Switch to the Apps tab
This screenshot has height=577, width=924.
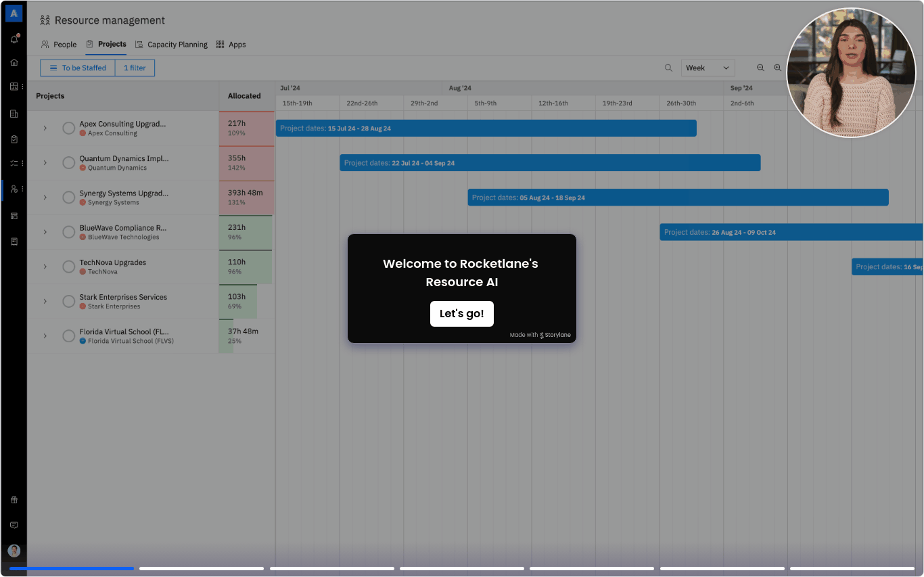[x=231, y=45]
